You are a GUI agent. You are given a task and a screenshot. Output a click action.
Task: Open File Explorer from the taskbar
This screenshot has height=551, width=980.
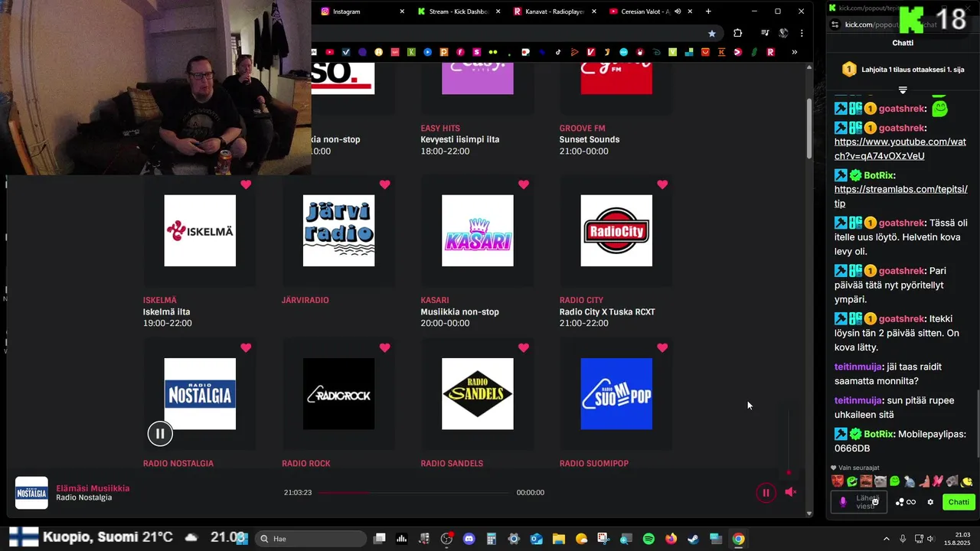(559, 539)
